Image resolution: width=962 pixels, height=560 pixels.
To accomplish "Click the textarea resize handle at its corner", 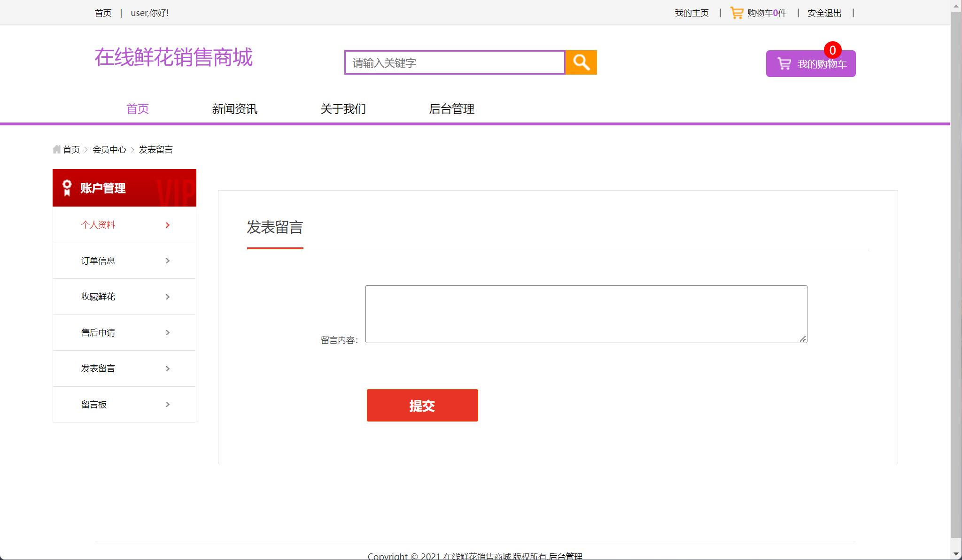I will 803,339.
